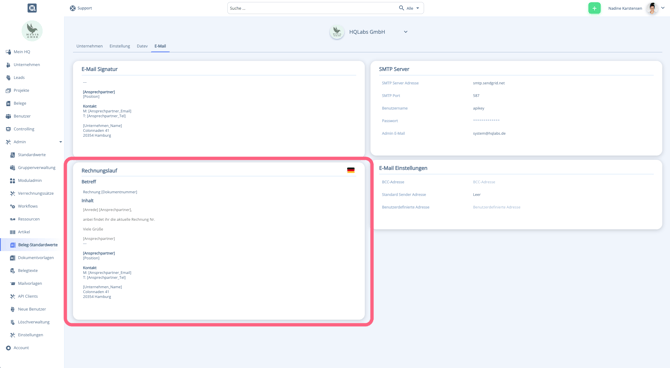Click the Moduladmin grid icon
This screenshot has height=368, width=670.
[x=12, y=180]
